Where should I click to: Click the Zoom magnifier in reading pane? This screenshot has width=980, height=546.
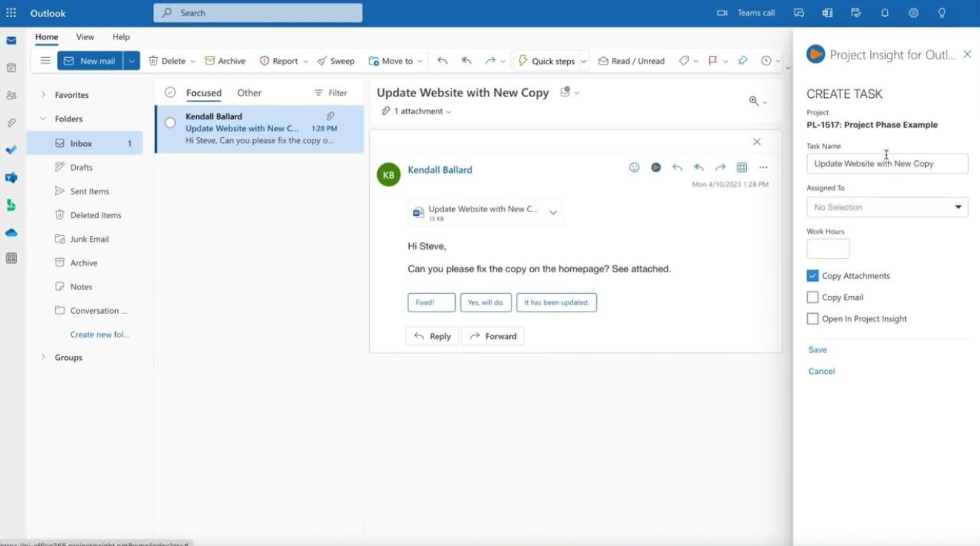click(x=754, y=101)
